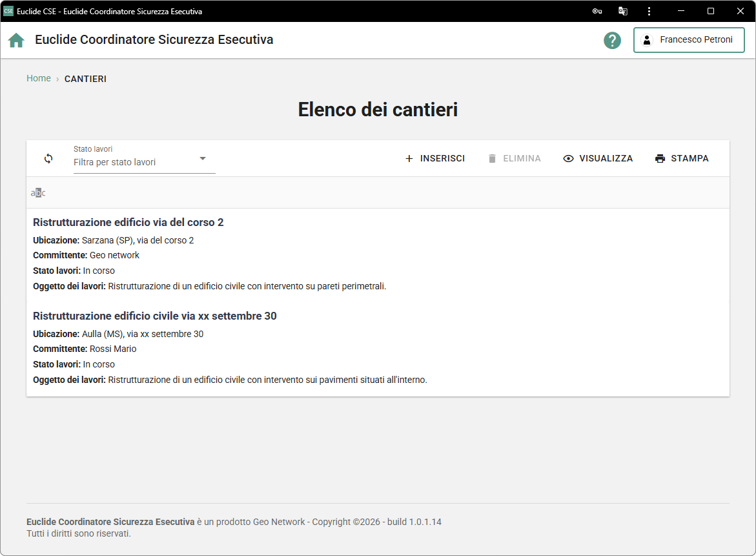
Task: Select Ristrutturazione edificio civile via xx settembre 30
Action: 155,316
